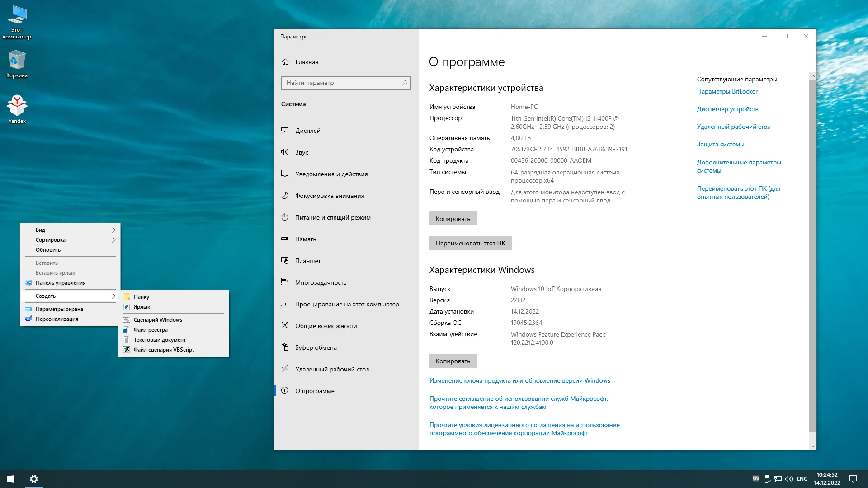
Task: Click the Найти параметр search field
Action: [x=341, y=83]
